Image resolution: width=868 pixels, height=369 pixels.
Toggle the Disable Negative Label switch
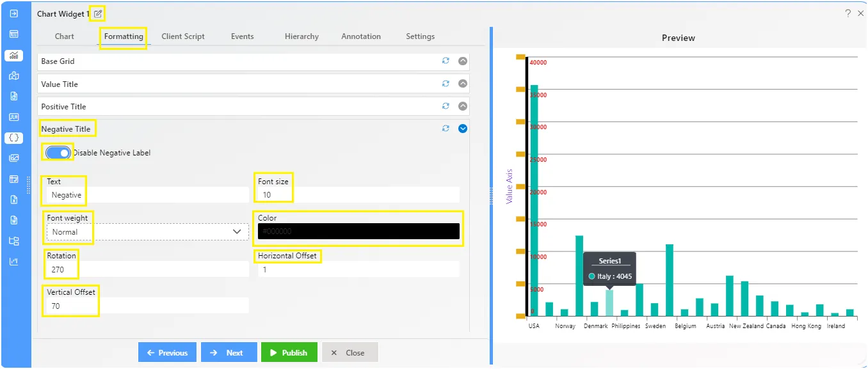pos(58,153)
